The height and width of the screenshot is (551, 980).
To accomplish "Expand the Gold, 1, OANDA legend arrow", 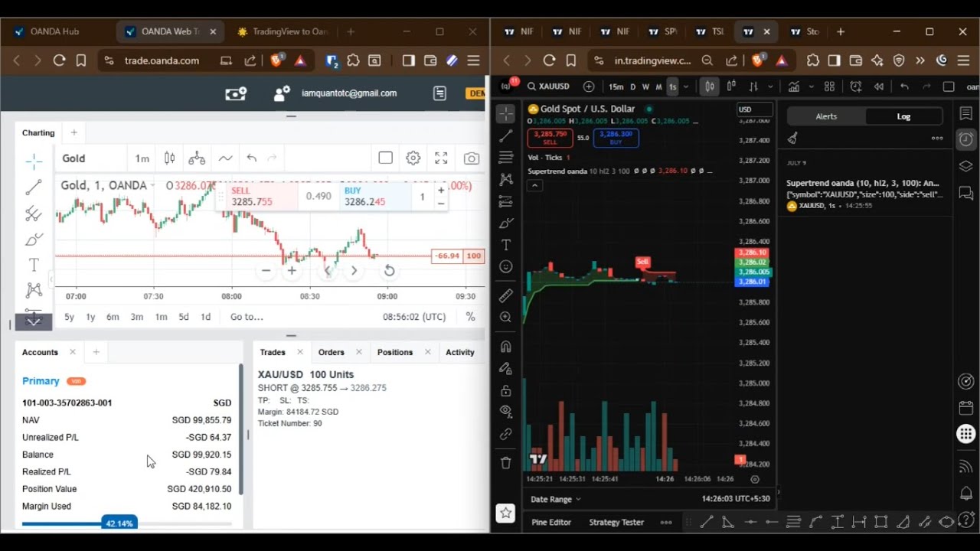I will [x=152, y=186].
